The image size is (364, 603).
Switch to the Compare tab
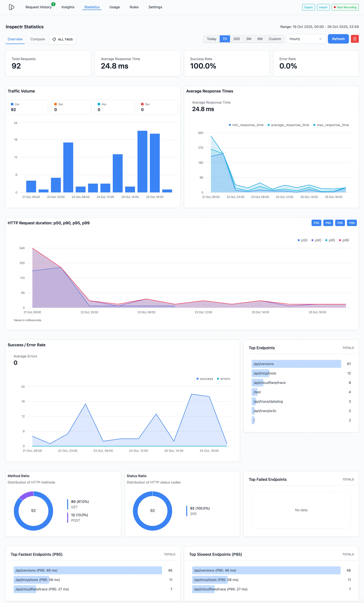(x=37, y=39)
